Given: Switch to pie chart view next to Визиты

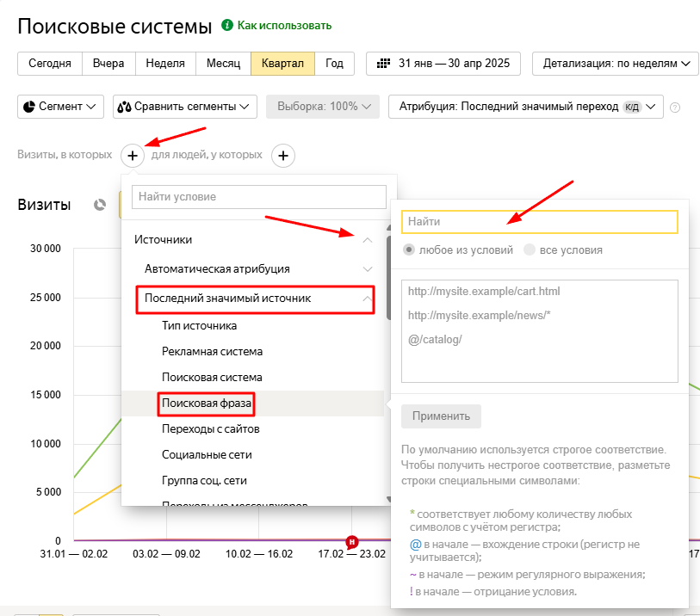Looking at the screenshot, I should click(x=100, y=205).
